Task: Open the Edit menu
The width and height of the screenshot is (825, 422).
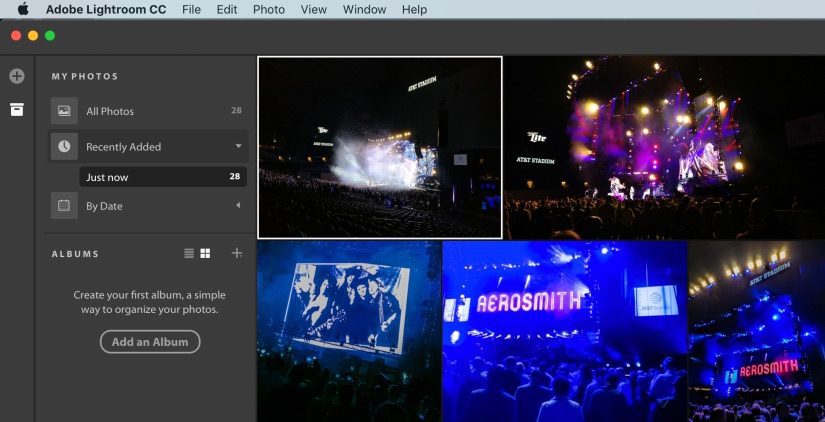Action: (227, 9)
